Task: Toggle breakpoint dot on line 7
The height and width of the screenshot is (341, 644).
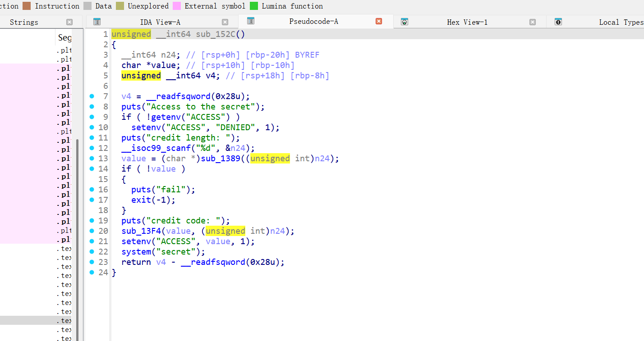Action: [92, 96]
